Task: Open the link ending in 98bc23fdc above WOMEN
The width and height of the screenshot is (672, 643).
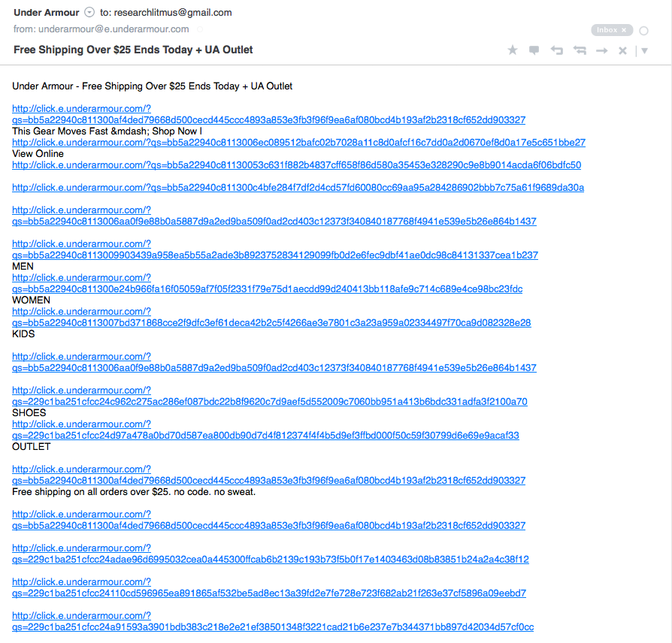Action: tap(267, 283)
